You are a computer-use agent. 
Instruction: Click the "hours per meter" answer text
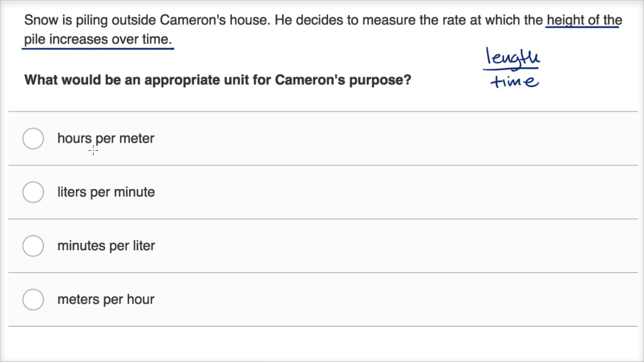click(106, 139)
